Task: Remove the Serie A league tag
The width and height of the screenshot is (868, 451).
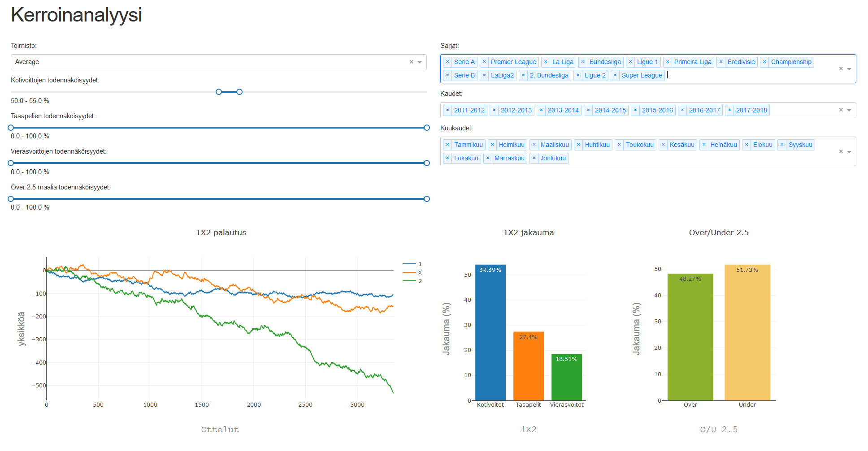Action: tap(447, 62)
